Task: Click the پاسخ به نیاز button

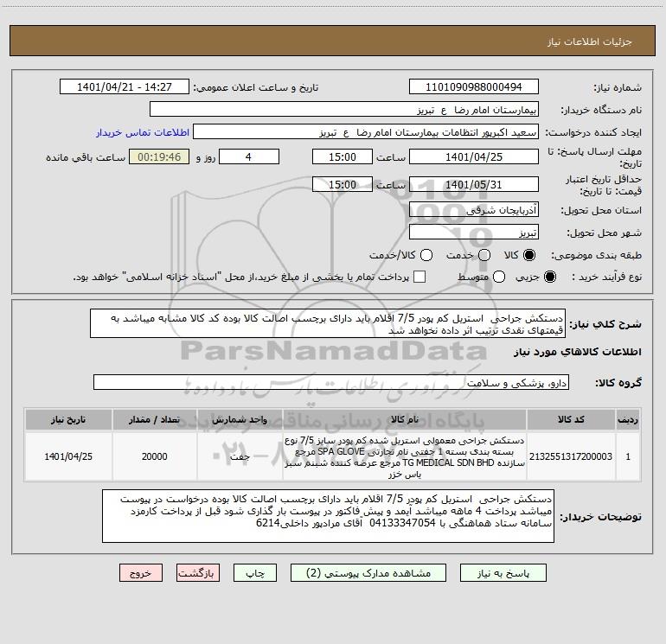Action: pos(503,572)
